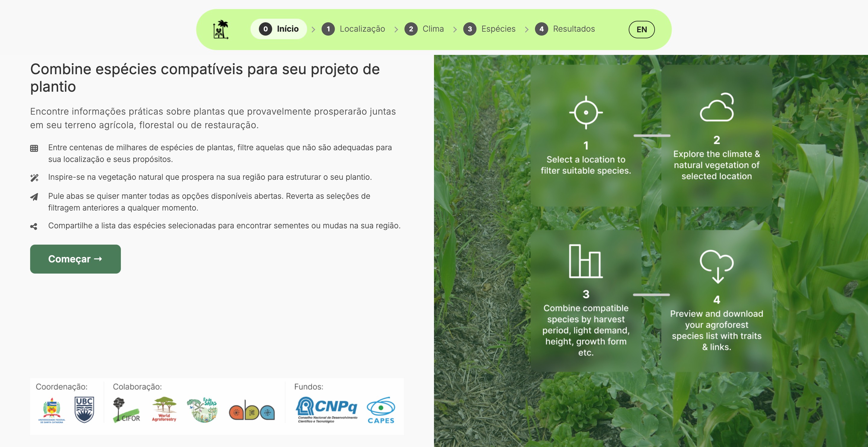Click the share icon beside the species list sharing text

coord(34,226)
